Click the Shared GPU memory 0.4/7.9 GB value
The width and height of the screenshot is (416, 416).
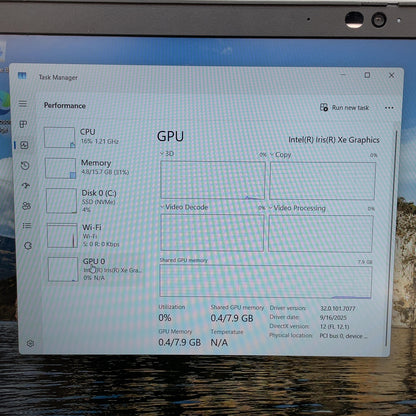[x=232, y=318]
